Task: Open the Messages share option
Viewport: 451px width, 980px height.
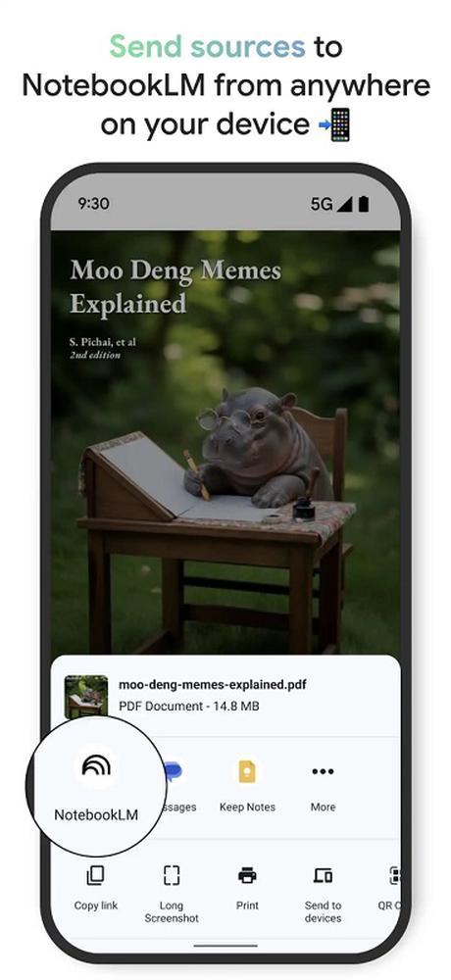Action: coord(172,772)
